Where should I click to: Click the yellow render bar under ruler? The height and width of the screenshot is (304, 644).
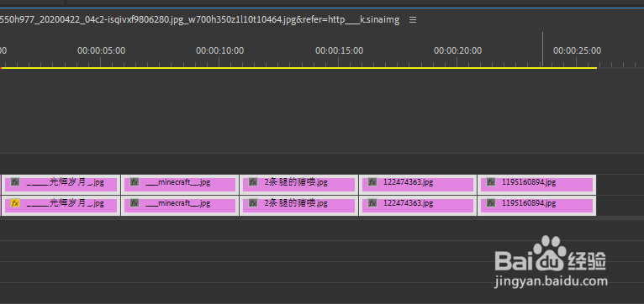[x=299, y=68]
